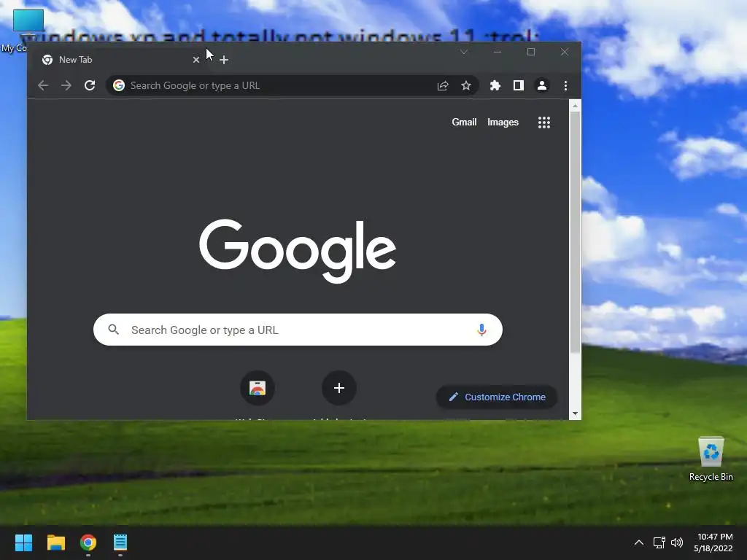Viewport: 747px width, 560px height.
Task: Click the Customize Chrome button
Action: coord(496,397)
